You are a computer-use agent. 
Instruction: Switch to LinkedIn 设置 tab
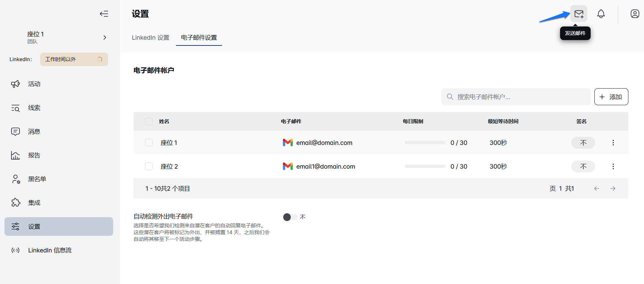click(x=151, y=38)
